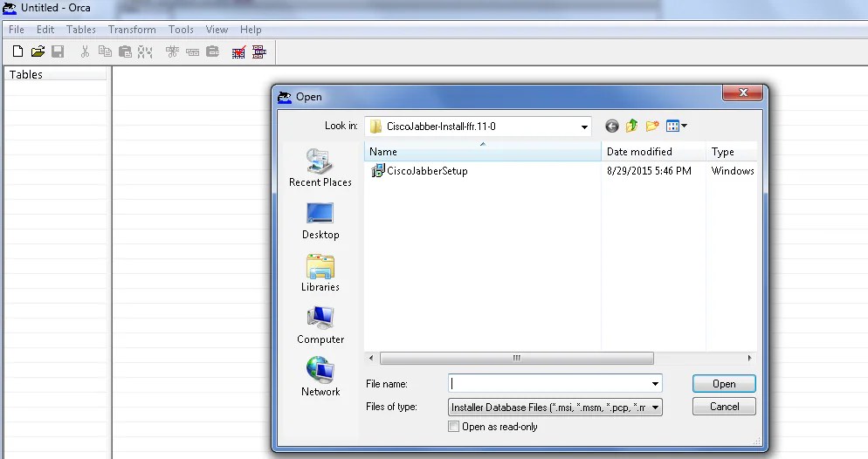Click the Copy toolbar icon

click(x=105, y=51)
